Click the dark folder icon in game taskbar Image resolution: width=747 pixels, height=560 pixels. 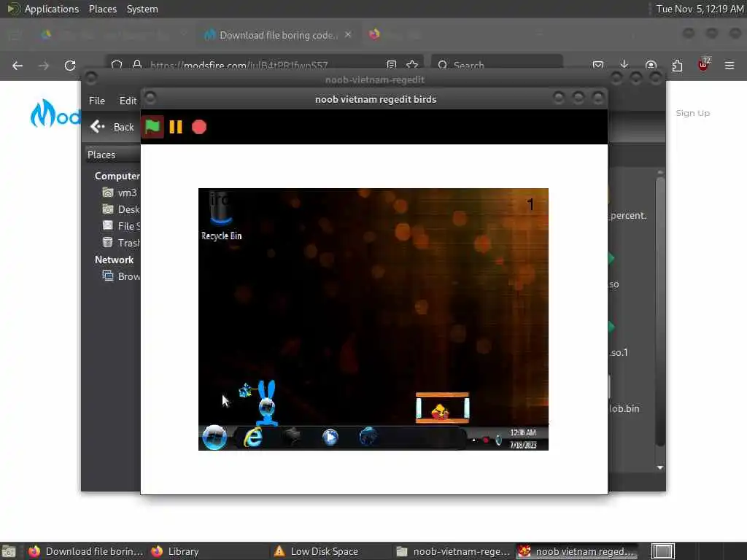tap(292, 437)
